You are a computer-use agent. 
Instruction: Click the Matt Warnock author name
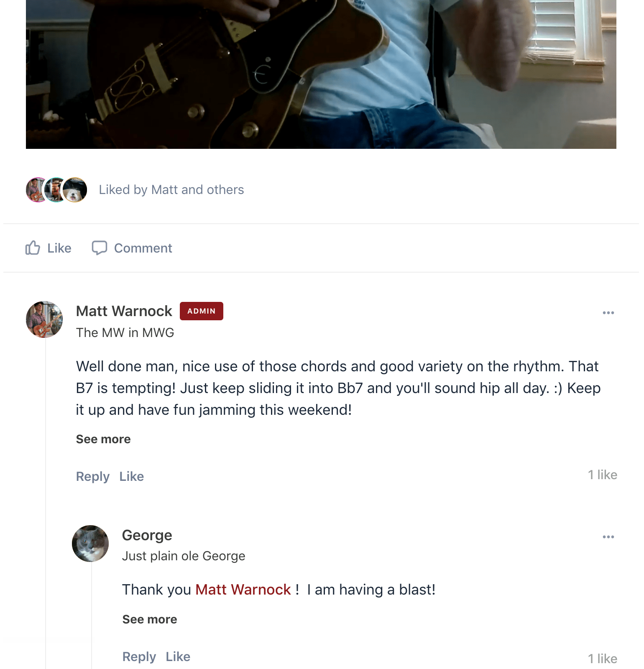[x=124, y=311]
